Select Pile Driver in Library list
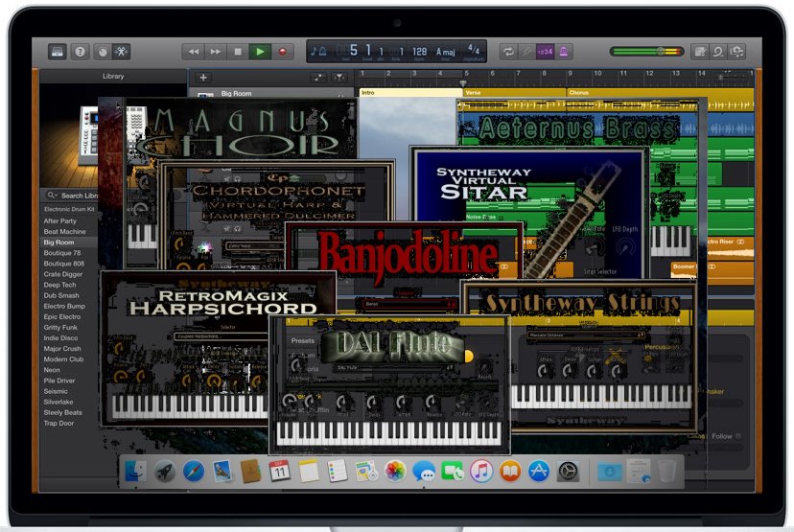 (x=59, y=381)
